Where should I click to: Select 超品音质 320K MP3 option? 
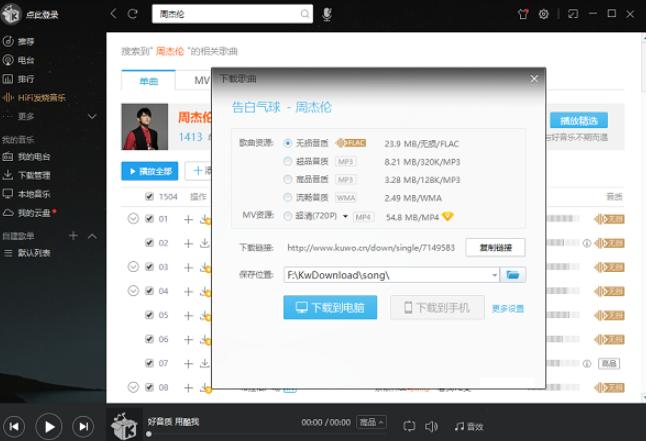tap(288, 161)
